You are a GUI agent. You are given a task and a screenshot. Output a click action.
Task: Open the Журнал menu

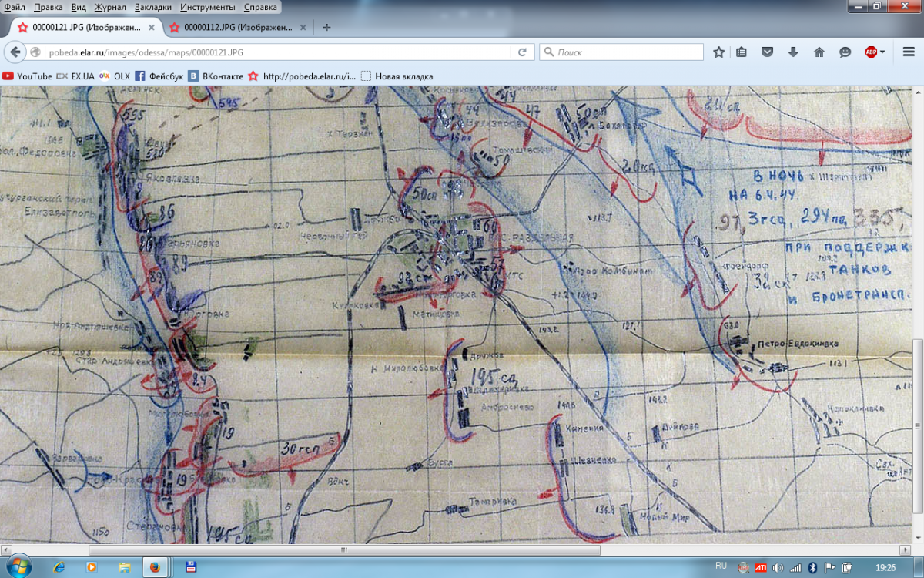(110, 7)
